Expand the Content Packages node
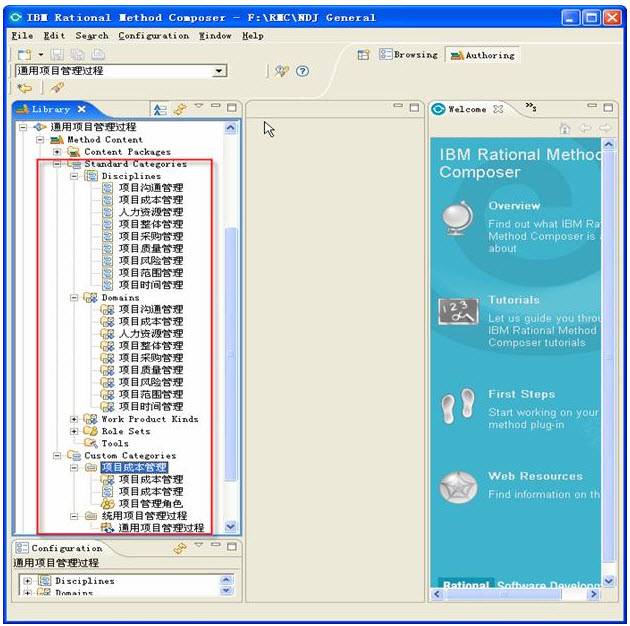This screenshot has height=626, width=630. 58,152
